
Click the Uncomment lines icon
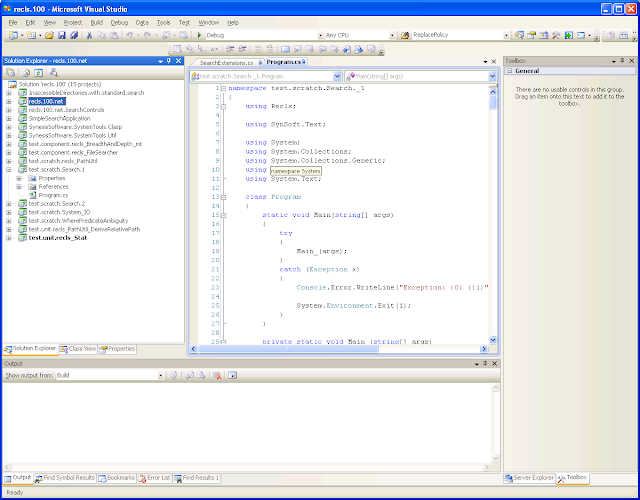[270, 49]
